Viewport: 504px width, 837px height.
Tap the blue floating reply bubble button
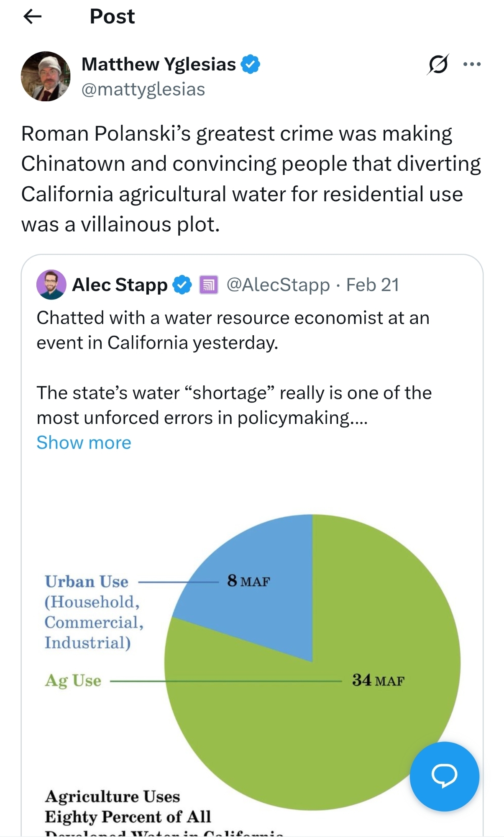click(x=444, y=776)
